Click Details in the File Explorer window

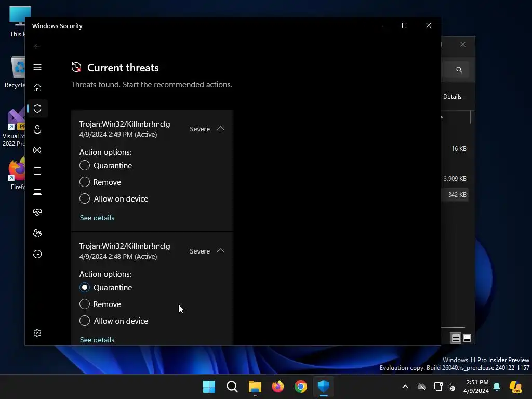pos(453,97)
